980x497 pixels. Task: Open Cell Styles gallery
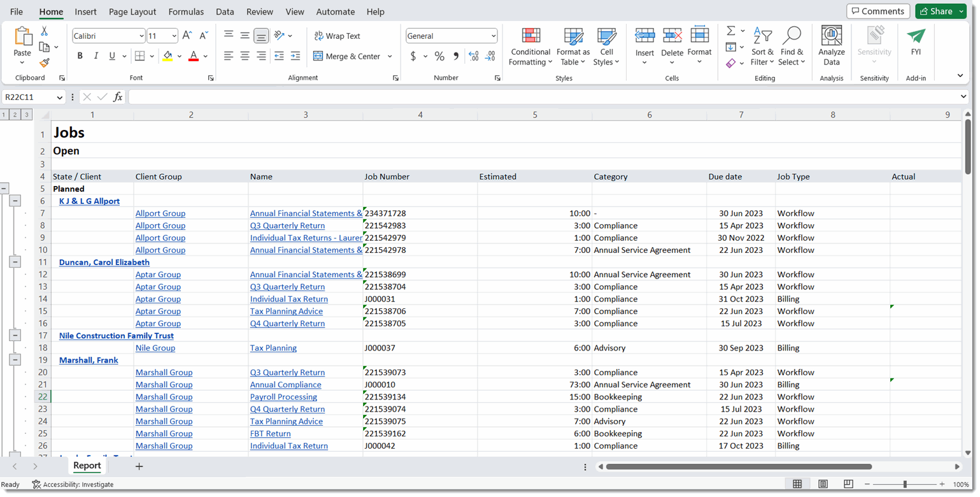click(606, 47)
